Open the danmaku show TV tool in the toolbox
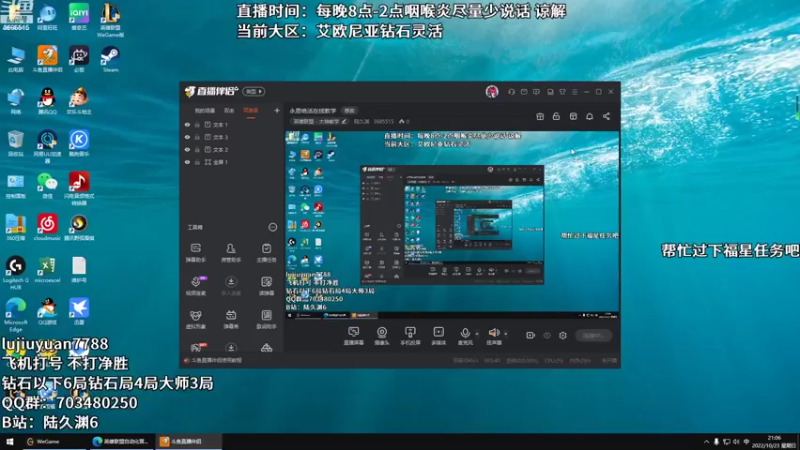800x450 pixels. click(x=231, y=319)
